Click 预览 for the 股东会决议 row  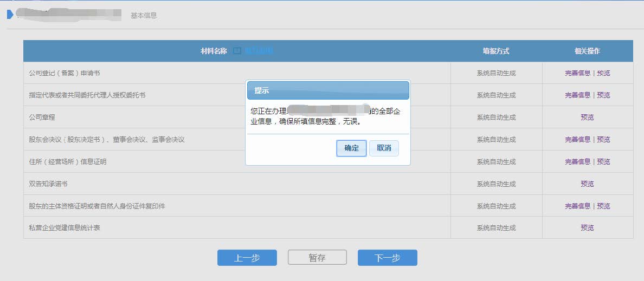pos(603,140)
